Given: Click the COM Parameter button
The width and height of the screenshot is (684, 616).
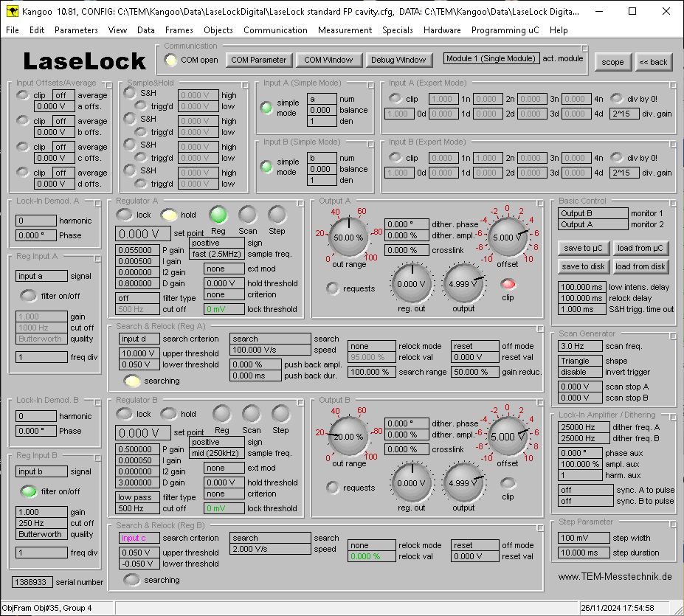Looking at the screenshot, I should pos(258,60).
